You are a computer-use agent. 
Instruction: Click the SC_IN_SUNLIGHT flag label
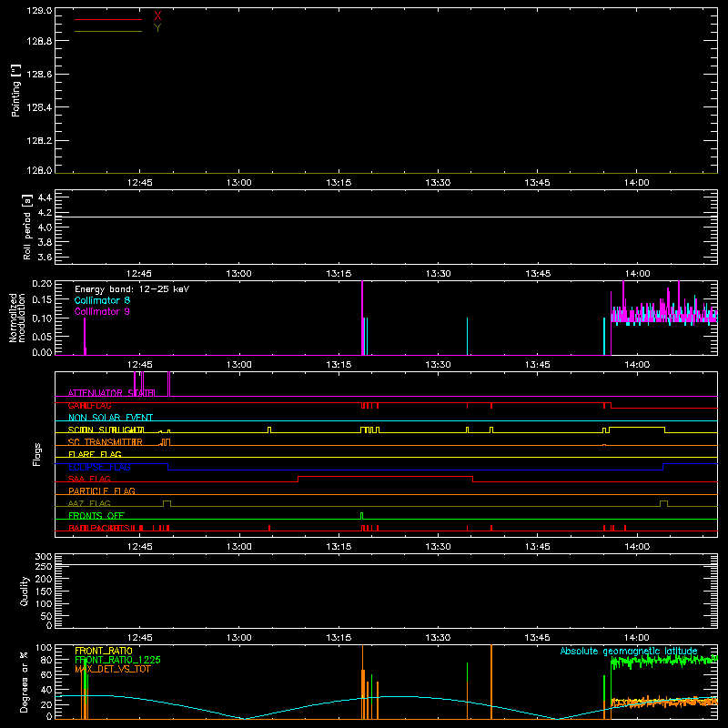pyautogui.click(x=106, y=430)
